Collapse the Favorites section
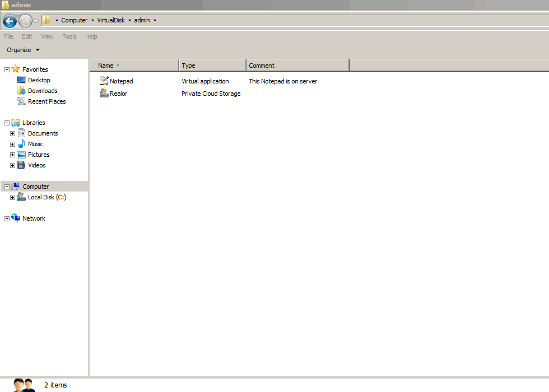 [x=7, y=69]
